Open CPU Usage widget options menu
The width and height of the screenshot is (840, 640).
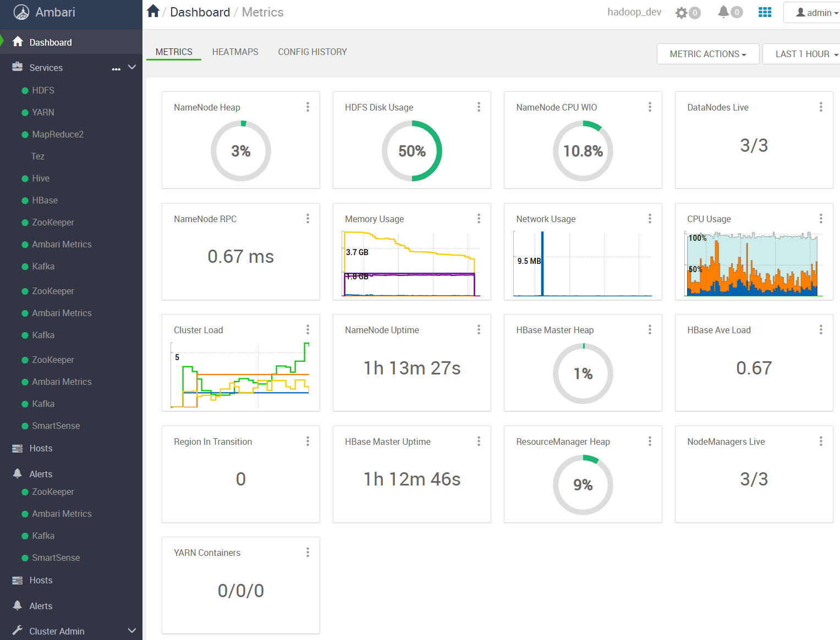pos(821,219)
